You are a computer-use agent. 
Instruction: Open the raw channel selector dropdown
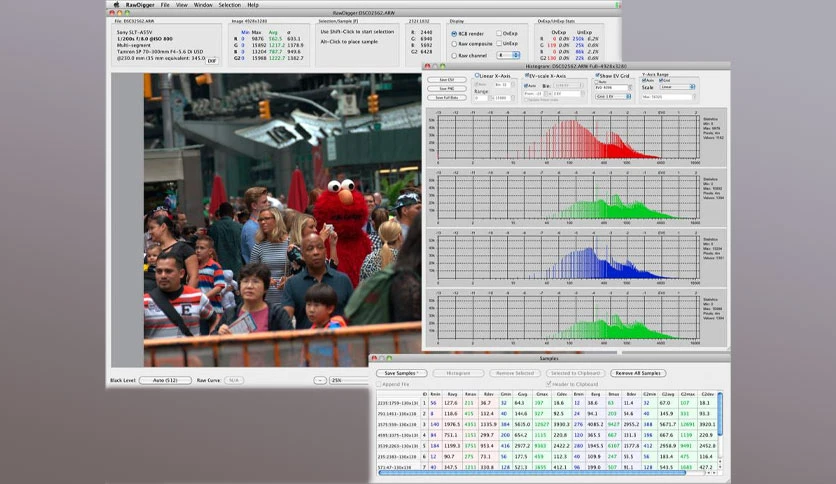pos(508,55)
